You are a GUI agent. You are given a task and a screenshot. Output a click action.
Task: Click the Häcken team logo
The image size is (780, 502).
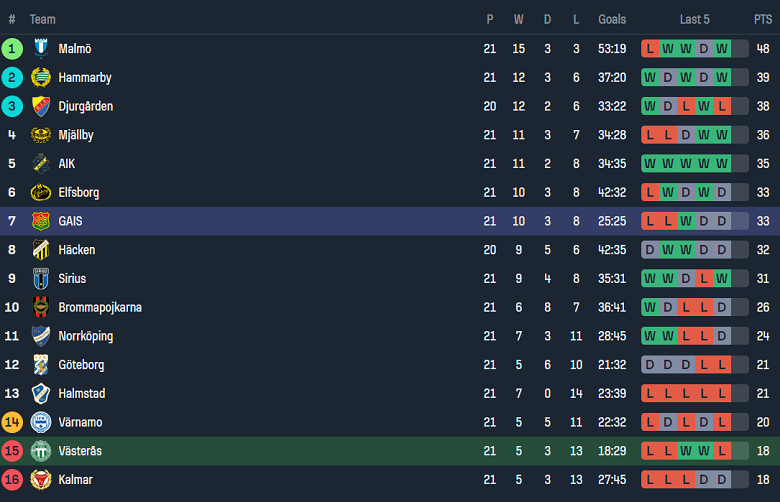41,250
